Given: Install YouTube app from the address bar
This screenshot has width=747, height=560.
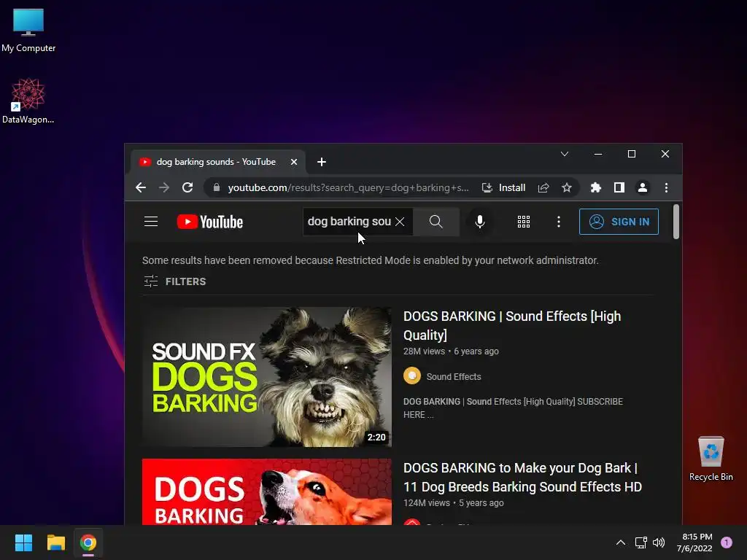Looking at the screenshot, I should tap(503, 187).
